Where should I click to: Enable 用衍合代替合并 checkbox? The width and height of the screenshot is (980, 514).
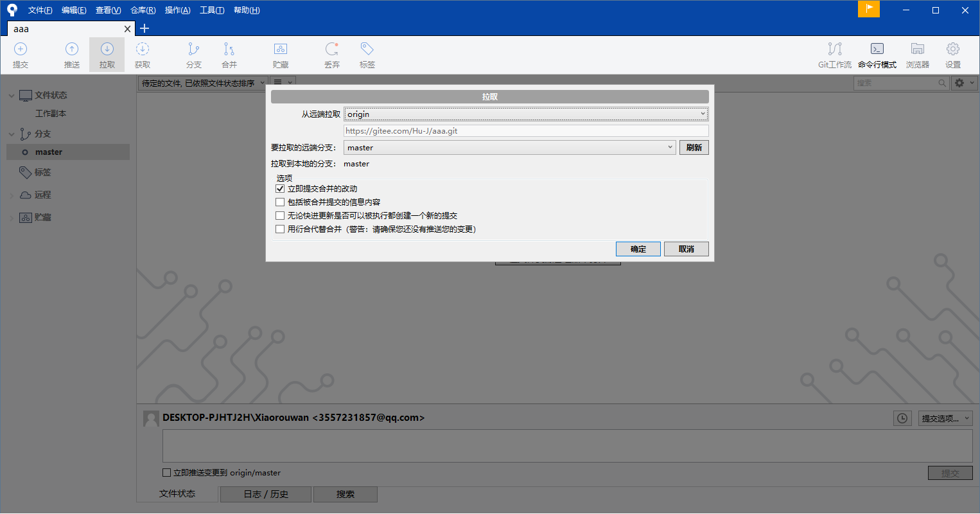(x=280, y=229)
